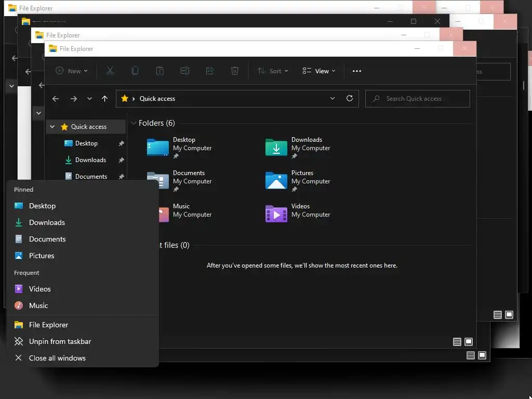Screen dimensions: 532x399
Task: Click the Quick access address path
Action: click(157, 99)
